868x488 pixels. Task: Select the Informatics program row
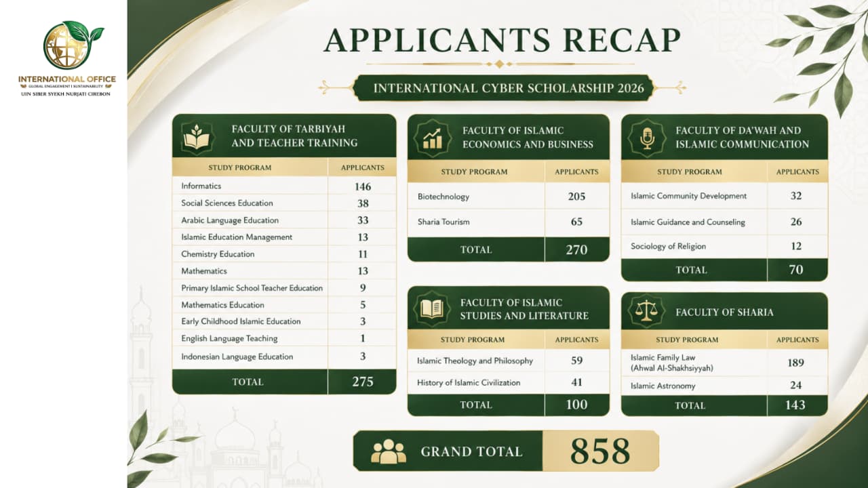point(284,186)
